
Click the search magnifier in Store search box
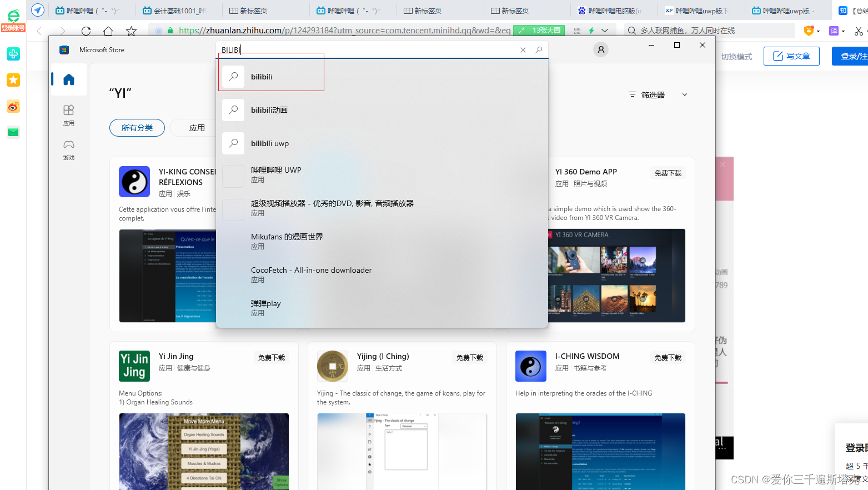coord(539,50)
